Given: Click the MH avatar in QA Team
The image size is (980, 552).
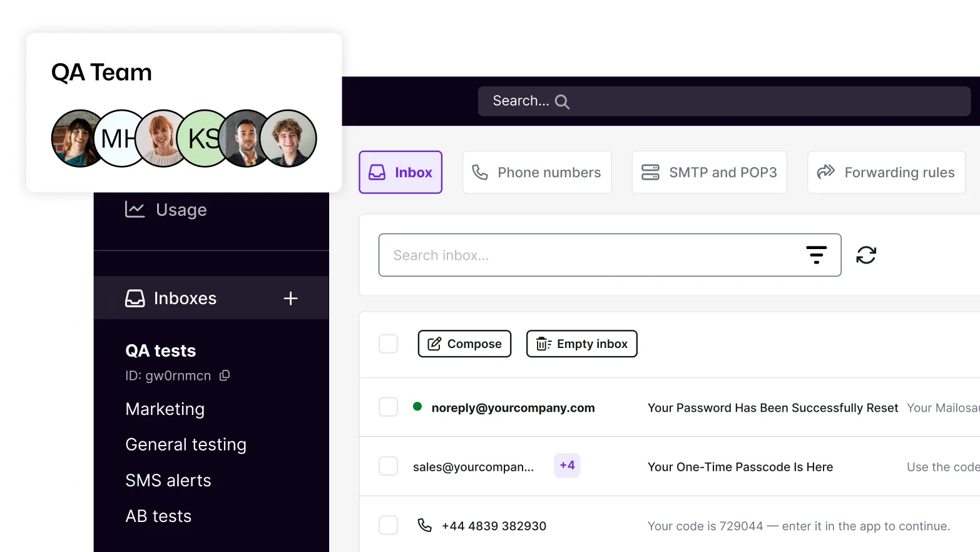Looking at the screenshot, I should [x=118, y=138].
